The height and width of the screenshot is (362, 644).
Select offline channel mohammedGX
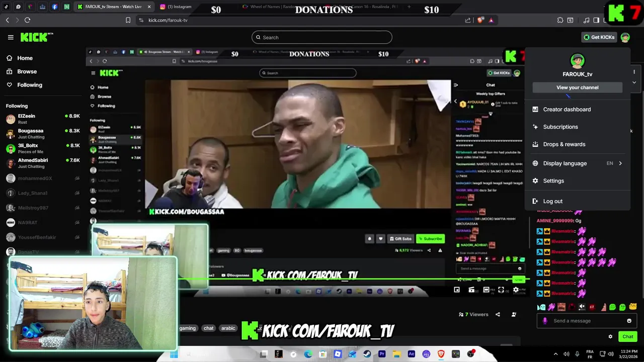(43, 178)
